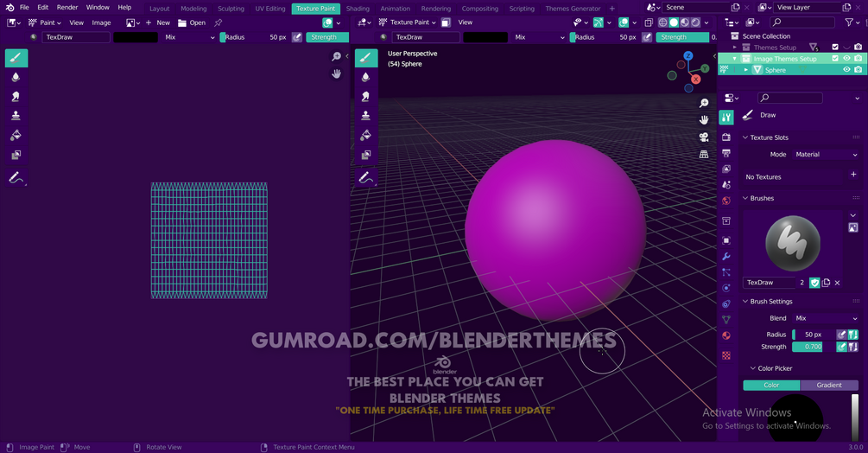Toggle radius pressure sensitivity in Brush Settings
Viewport: 868px width, 453px height.
point(841,335)
